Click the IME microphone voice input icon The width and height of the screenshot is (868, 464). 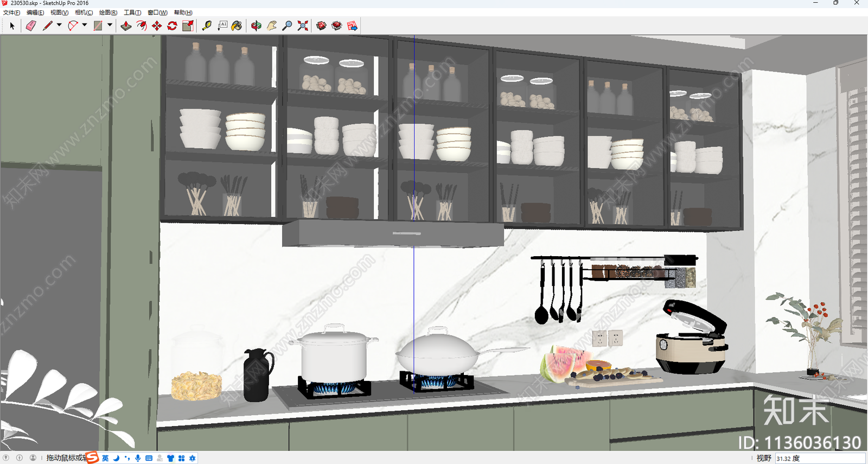click(138, 458)
